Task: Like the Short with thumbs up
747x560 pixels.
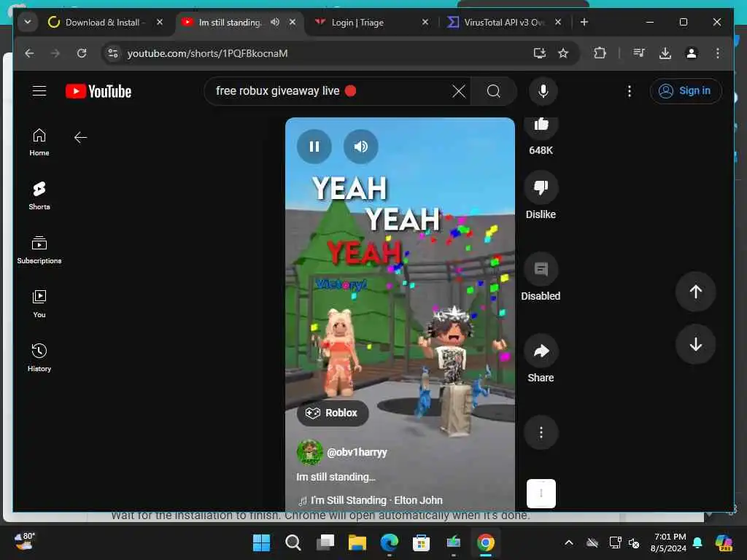Action: point(541,125)
